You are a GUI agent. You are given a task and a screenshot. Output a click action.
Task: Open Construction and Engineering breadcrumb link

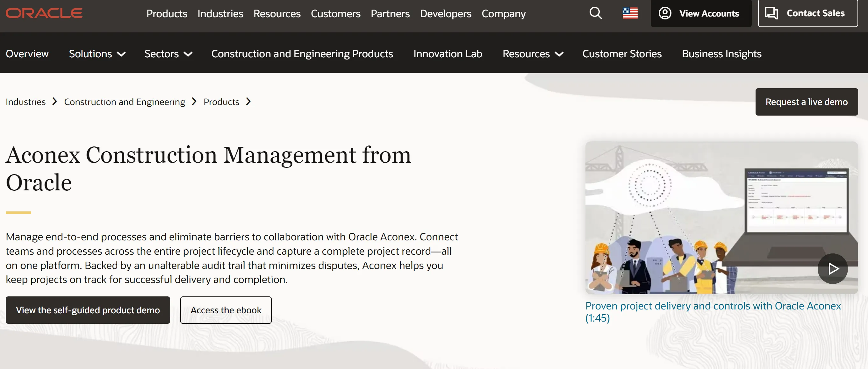(x=124, y=102)
